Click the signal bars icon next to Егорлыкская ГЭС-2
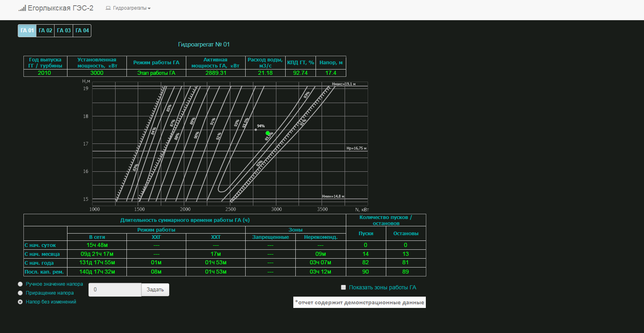 (x=22, y=8)
